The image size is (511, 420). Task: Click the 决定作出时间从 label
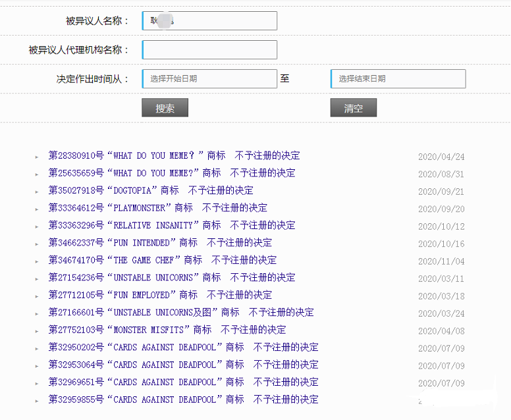pyautogui.click(x=92, y=79)
